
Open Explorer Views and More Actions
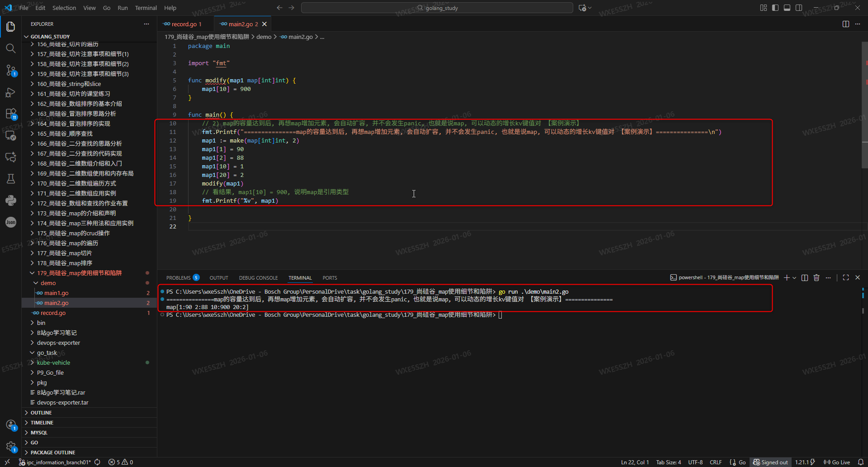tap(146, 24)
